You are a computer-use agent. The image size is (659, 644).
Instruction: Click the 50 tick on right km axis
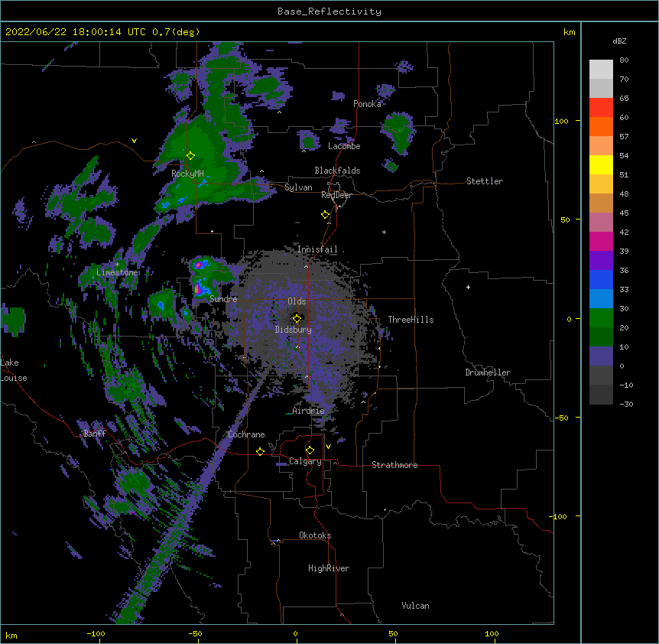[x=565, y=220]
